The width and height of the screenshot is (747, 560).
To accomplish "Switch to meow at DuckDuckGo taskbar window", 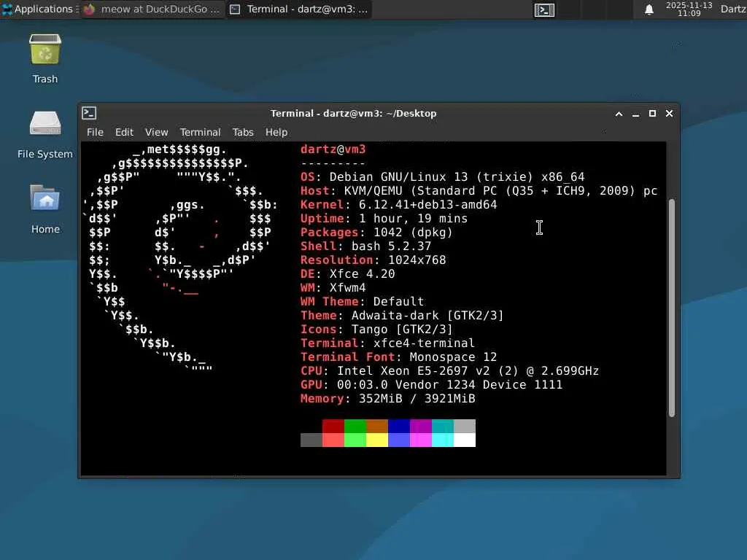I will pyautogui.click(x=152, y=9).
